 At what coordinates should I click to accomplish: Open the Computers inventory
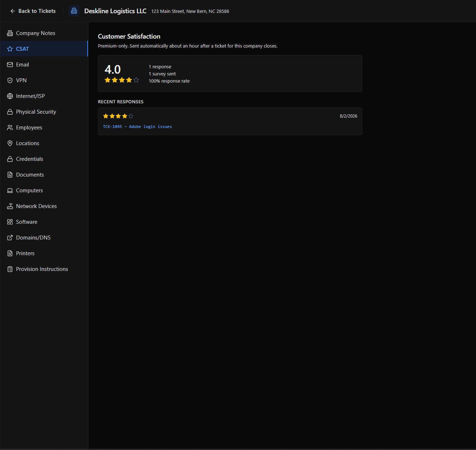click(x=44, y=191)
